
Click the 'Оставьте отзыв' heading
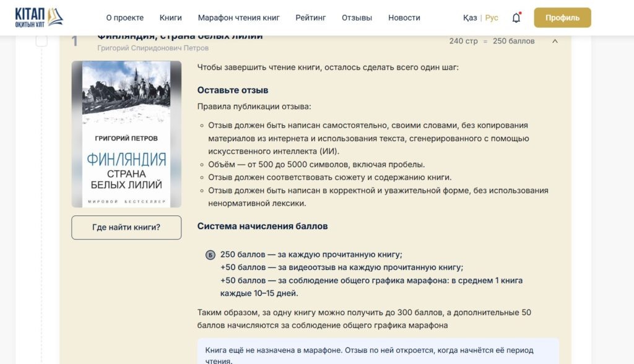(233, 90)
